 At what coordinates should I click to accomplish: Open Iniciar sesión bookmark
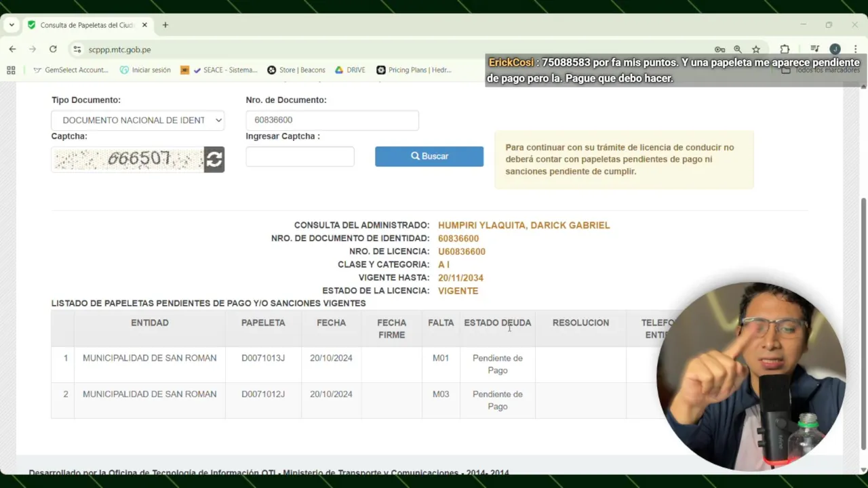point(145,70)
